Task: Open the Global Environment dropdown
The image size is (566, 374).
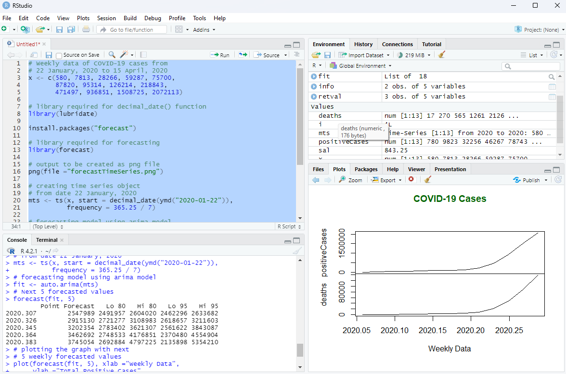Action: click(360, 66)
